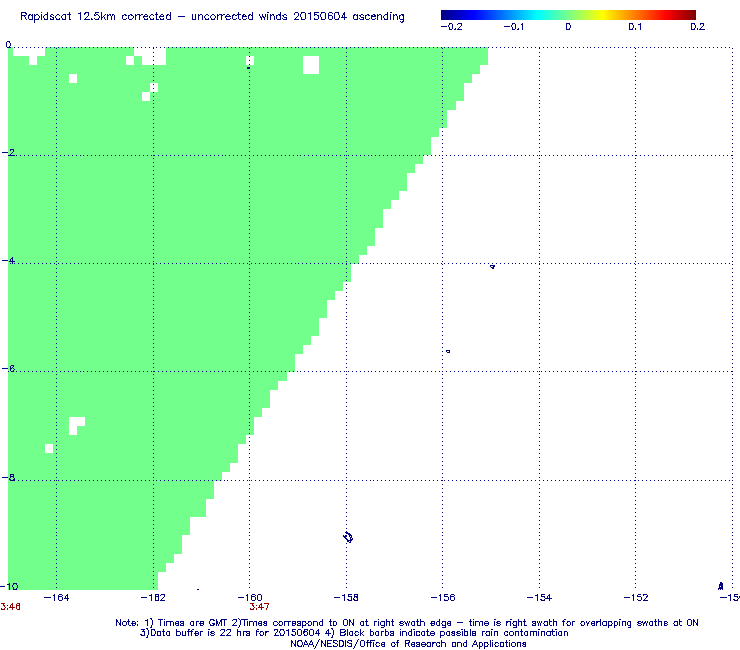Click the -162 longitude axis label

tap(153, 598)
